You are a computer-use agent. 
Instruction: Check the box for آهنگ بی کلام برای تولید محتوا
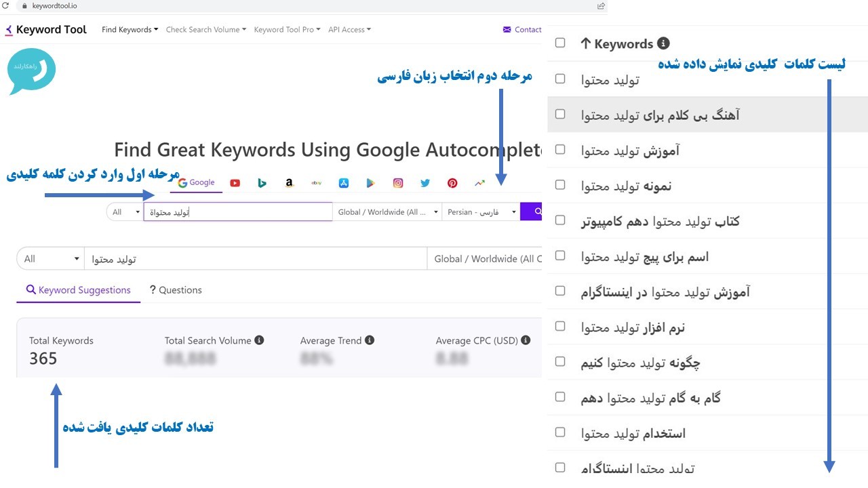(x=560, y=114)
